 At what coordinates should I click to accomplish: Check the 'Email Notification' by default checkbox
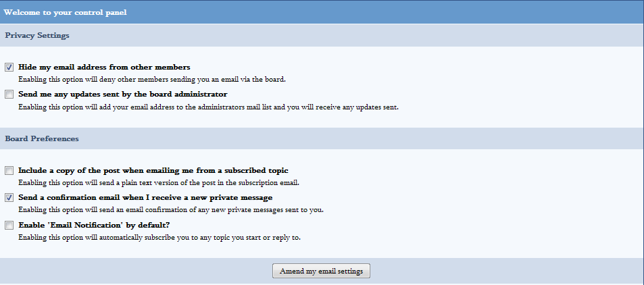[x=9, y=225]
